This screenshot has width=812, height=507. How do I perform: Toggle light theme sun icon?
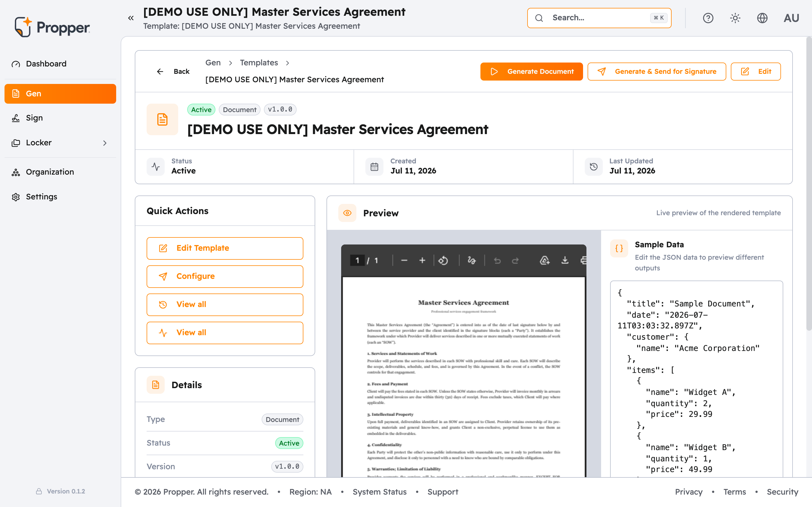(735, 18)
